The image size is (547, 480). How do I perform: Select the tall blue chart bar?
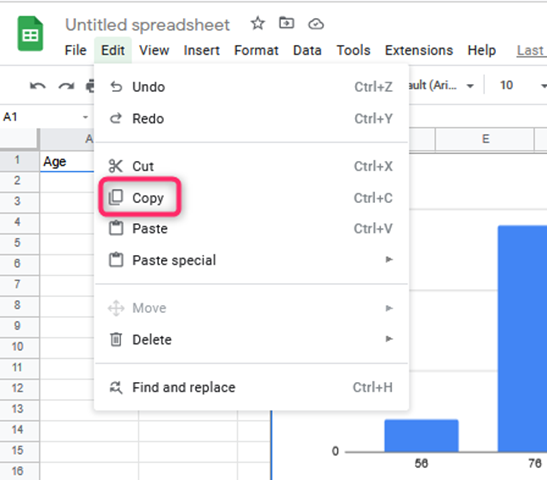tap(522, 338)
